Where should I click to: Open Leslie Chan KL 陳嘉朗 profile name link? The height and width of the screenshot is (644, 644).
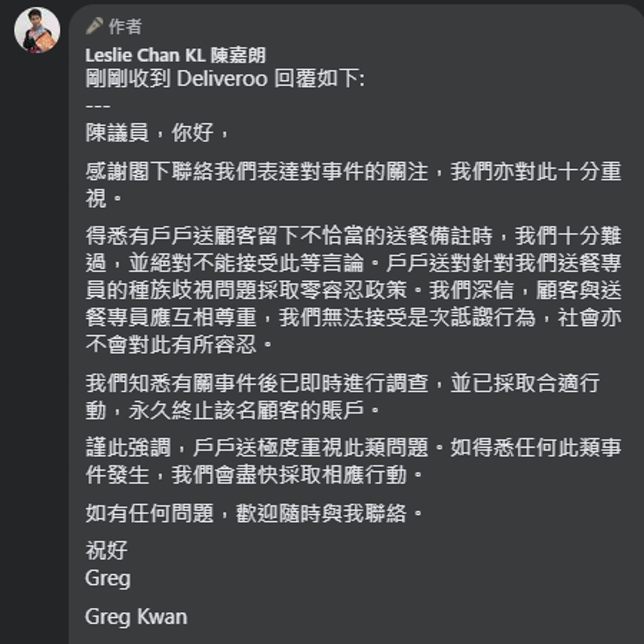click(175, 55)
